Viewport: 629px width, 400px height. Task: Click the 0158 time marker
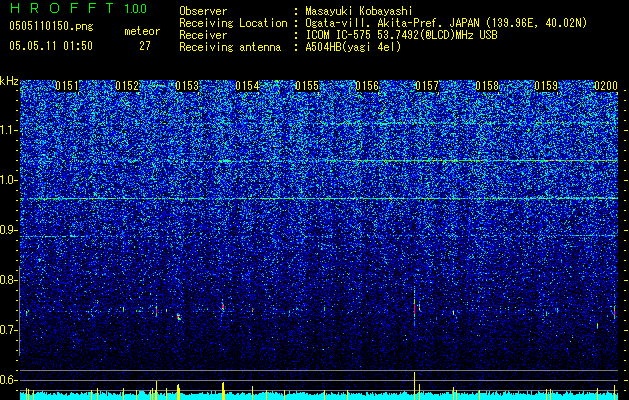point(487,86)
